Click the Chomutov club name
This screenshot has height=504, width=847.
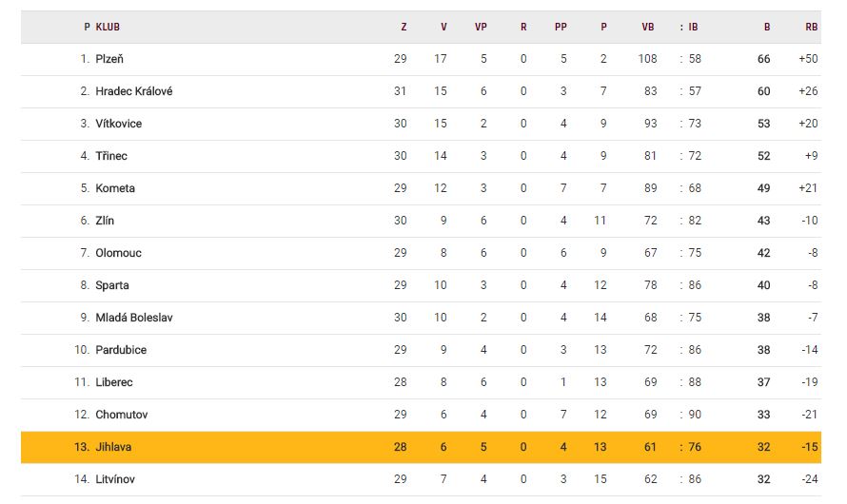tap(122, 415)
